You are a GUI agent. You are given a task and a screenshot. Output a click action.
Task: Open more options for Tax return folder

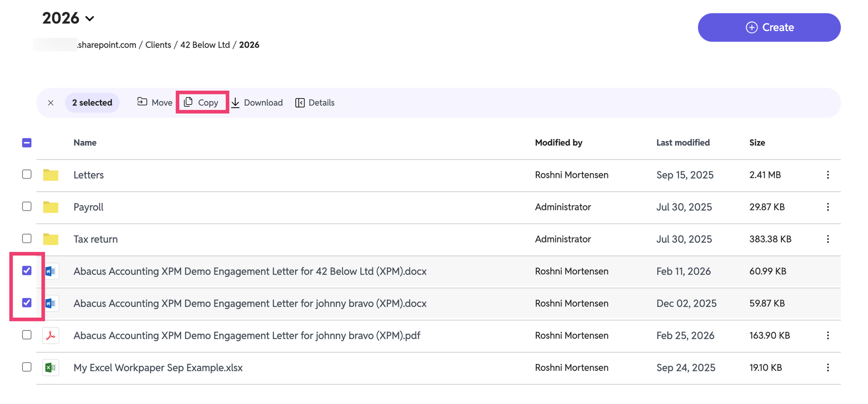click(828, 239)
